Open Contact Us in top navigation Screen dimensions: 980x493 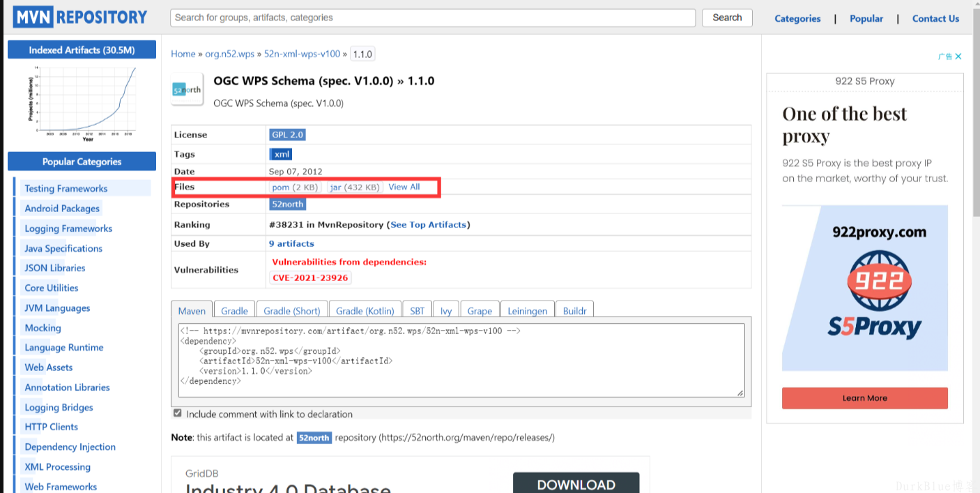935,19
